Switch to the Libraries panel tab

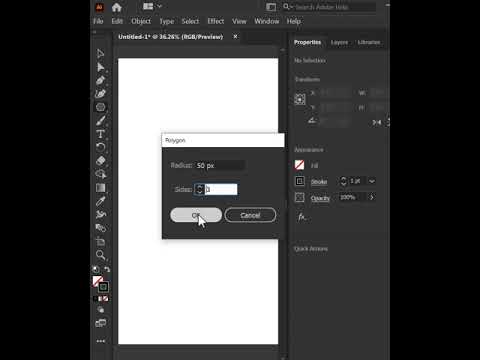(x=369, y=42)
